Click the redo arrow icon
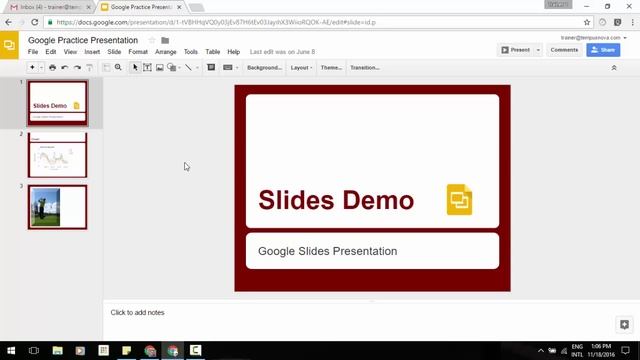Viewport: 640px width, 360px height. [x=77, y=68]
